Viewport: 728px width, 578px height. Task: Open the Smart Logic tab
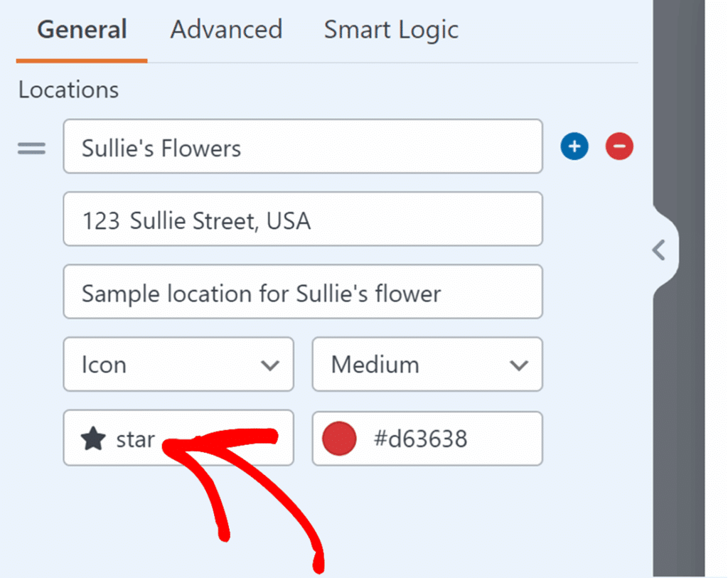390,30
